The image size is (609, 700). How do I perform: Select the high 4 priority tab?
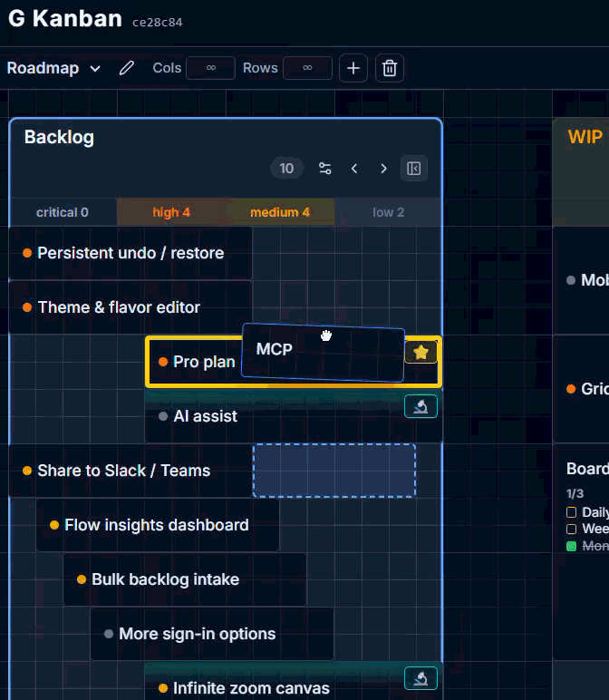171,212
